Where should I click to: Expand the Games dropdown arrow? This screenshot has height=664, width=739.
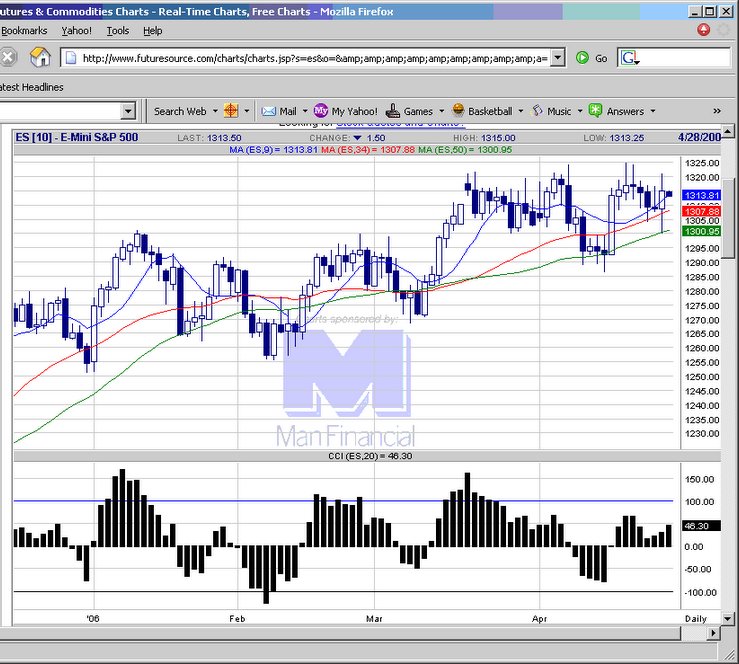pyautogui.click(x=442, y=111)
